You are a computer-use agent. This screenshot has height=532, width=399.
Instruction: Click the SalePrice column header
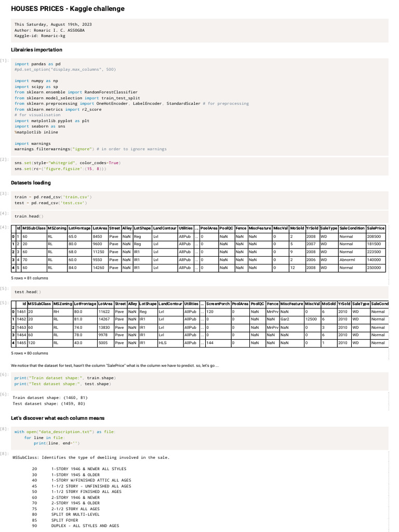376,228
